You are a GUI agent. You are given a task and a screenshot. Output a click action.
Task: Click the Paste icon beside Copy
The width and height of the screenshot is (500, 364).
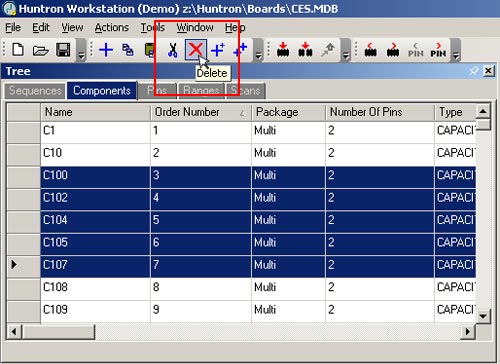click(149, 50)
